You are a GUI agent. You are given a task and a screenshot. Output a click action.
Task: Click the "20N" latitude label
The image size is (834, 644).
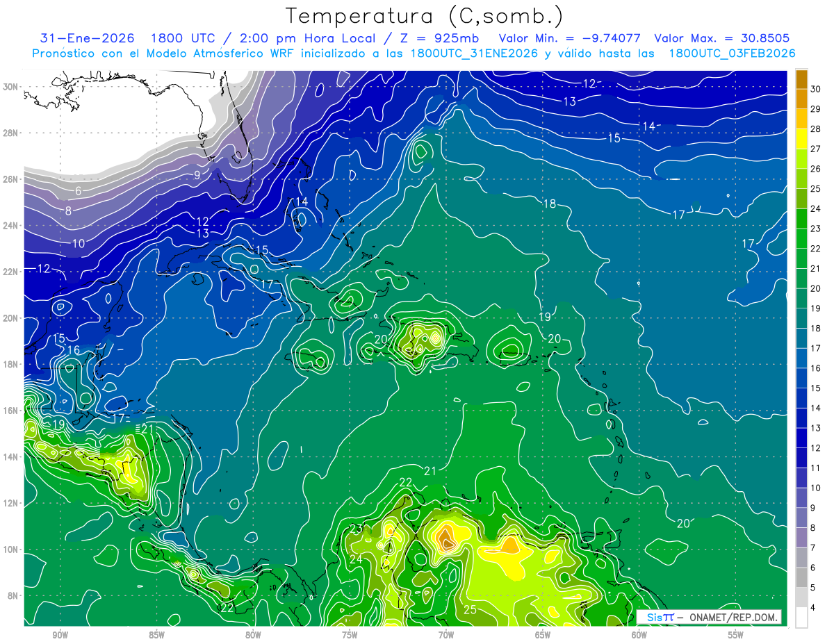tap(10, 318)
